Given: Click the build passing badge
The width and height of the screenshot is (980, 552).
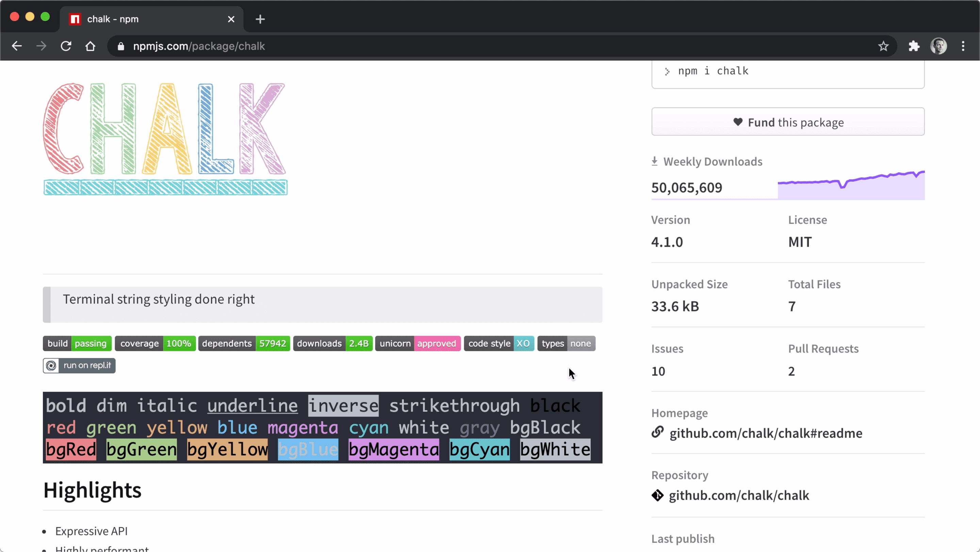Looking at the screenshot, I should point(77,343).
